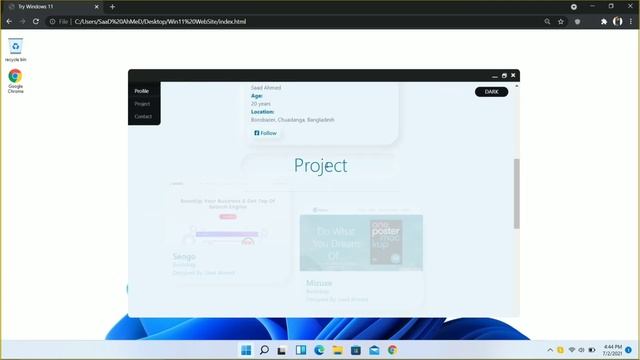Open the Brave shield extension icon
The width and height of the screenshot is (640, 360).
click(577, 21)
